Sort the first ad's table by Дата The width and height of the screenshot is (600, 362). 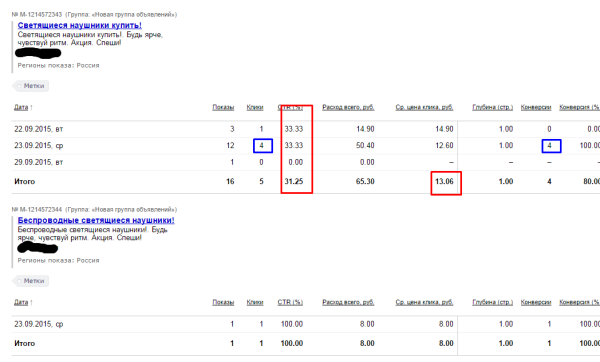(21, 108)
